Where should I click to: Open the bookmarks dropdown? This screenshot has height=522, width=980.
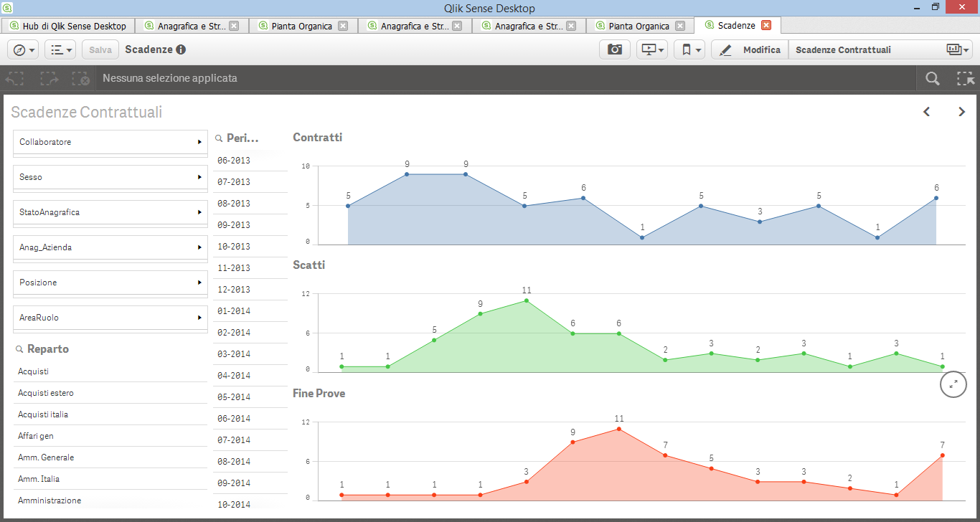pyautogui.click(x=689, y=49)
